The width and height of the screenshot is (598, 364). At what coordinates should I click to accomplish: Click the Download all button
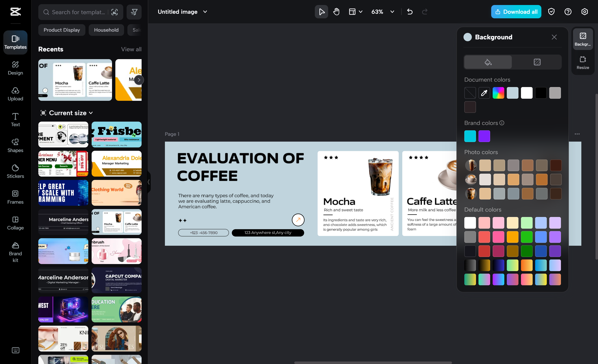(516, 11)
